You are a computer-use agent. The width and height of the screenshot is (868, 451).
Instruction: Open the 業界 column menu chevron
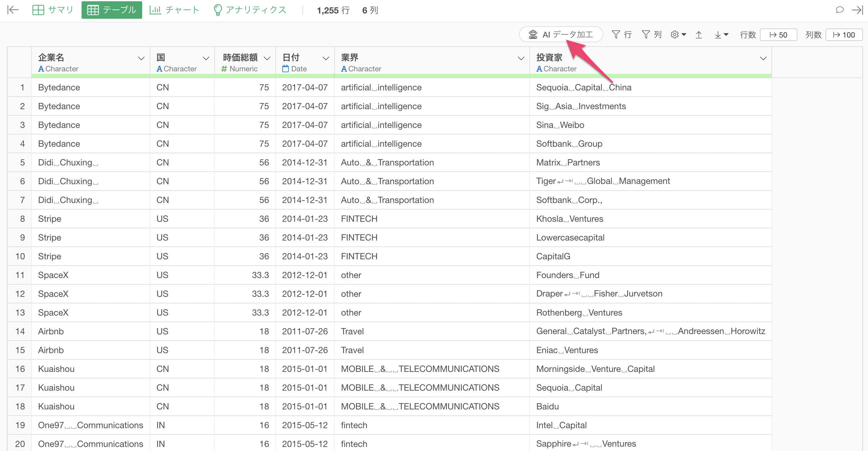click(x=521, y=58)
